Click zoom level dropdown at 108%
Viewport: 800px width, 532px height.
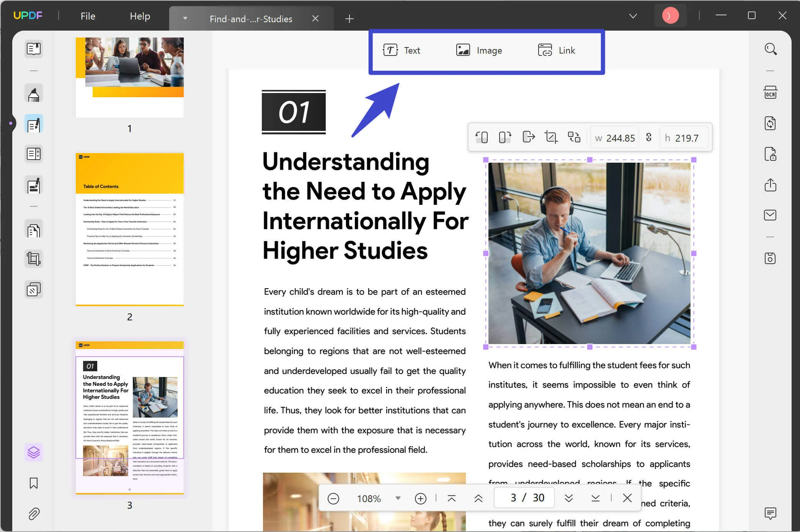pos(397,499)
